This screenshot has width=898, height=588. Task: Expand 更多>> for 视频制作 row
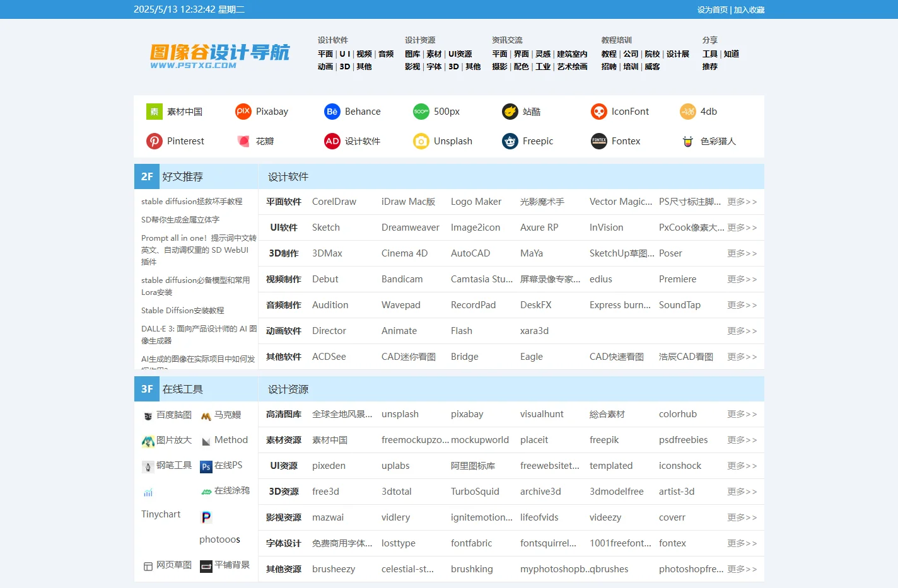742,279
